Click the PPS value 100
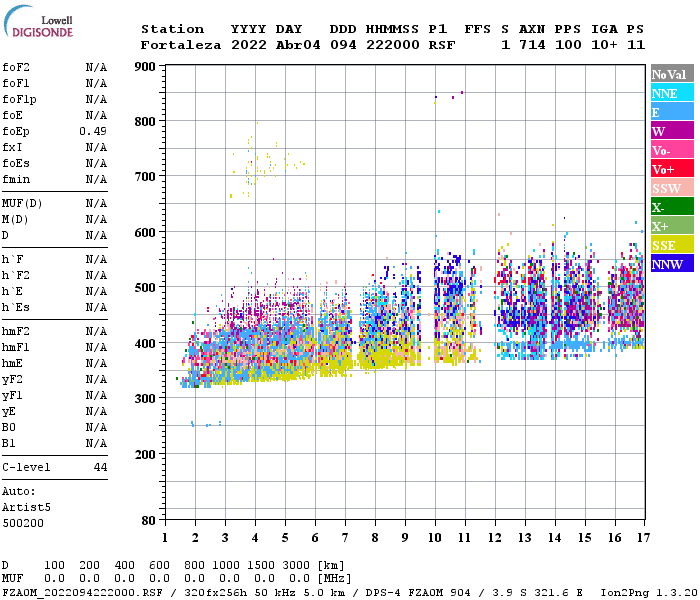This screenshot has width=700, height=600. click(x=568, y=45)
